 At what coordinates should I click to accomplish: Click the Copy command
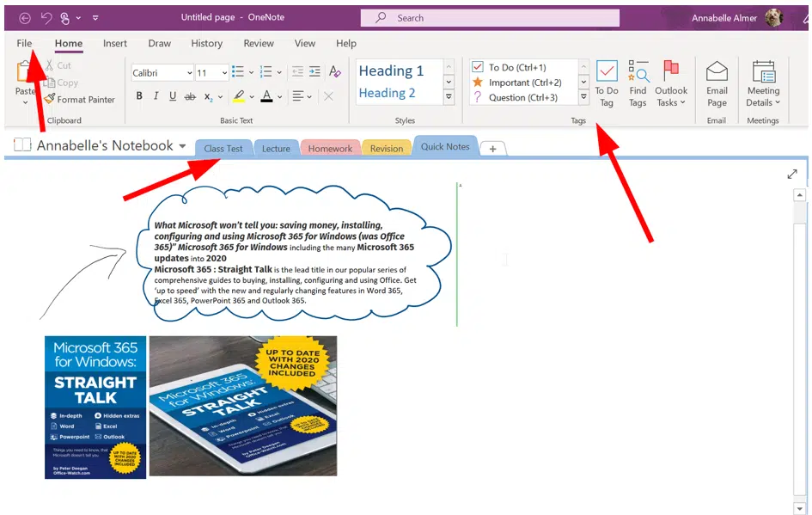[x=61, y=83]
